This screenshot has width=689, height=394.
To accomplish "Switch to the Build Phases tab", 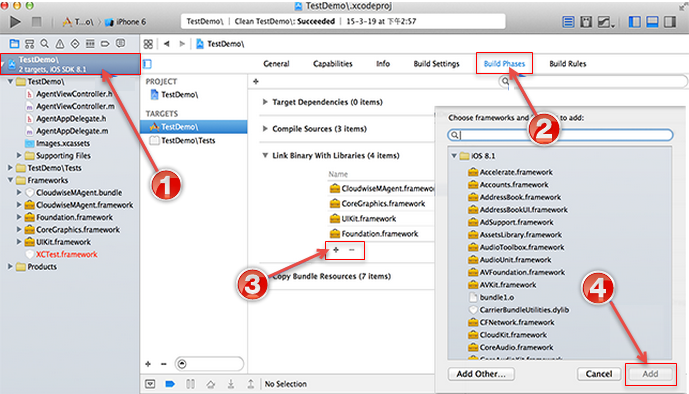I will pyautogui.click(x=504, y=64).
